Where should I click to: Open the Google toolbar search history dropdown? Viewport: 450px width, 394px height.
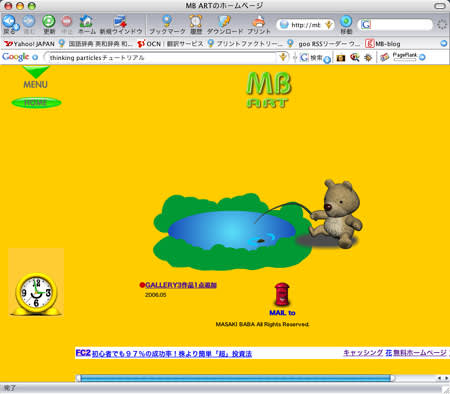point(283,57)
